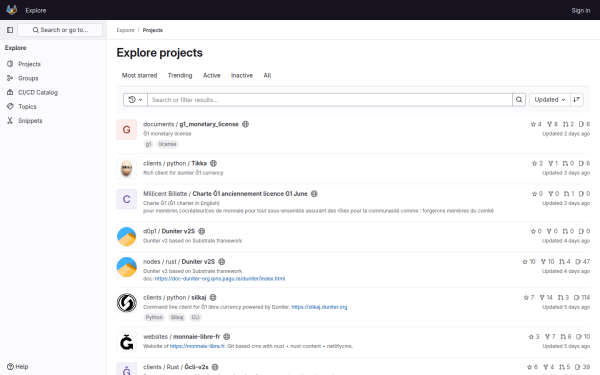Screen dimensions: 600x375
Task: Click the silkaj project avatar
Action: [127, 303]
